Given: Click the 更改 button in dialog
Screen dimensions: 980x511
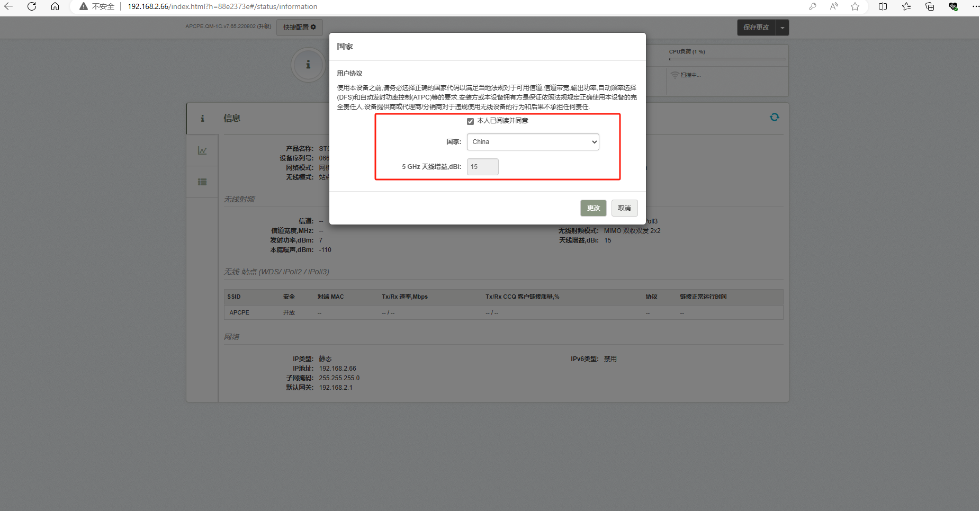Looking at the screenshot, I should (x=593, y=208).
